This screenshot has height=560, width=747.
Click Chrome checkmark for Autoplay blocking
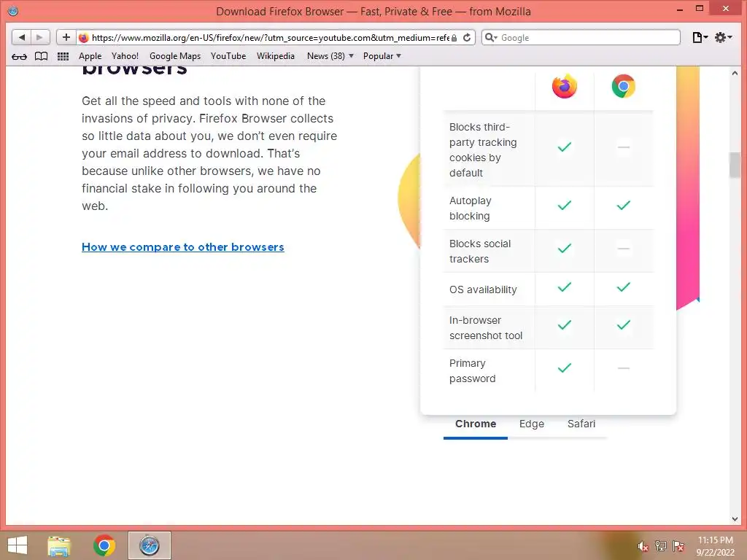624,205
